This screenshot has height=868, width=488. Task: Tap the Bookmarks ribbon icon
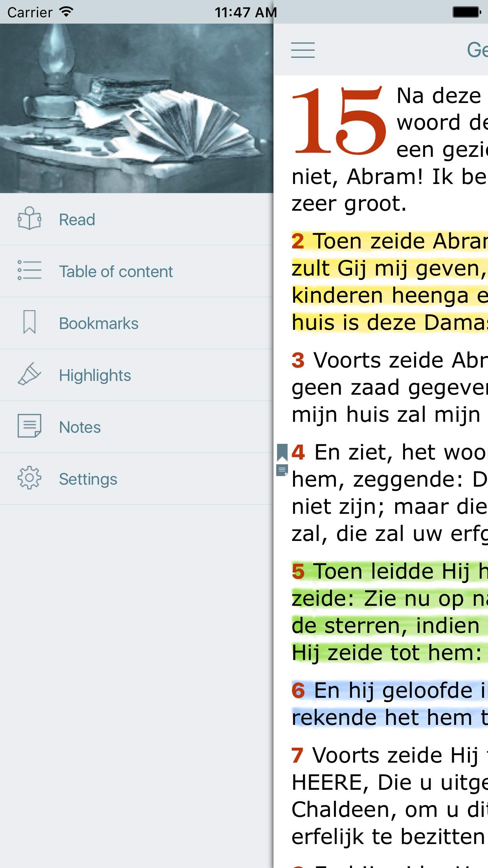click(29, 322)
